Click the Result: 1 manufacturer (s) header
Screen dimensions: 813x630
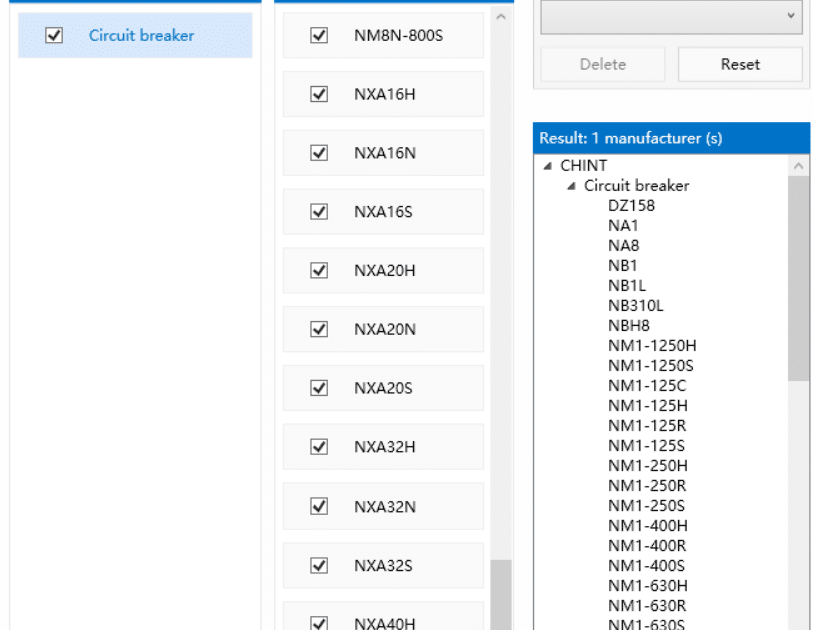coord(671,138)
